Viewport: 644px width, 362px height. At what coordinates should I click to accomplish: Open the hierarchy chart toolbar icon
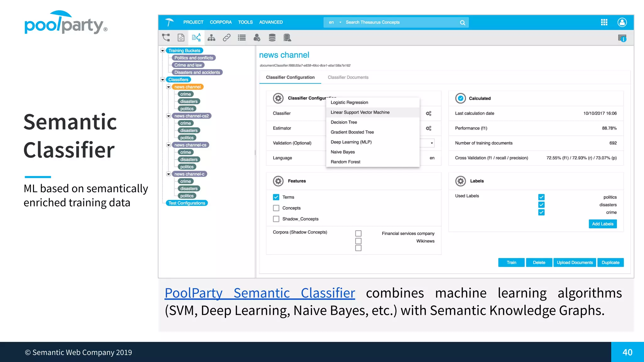[211, 38]
